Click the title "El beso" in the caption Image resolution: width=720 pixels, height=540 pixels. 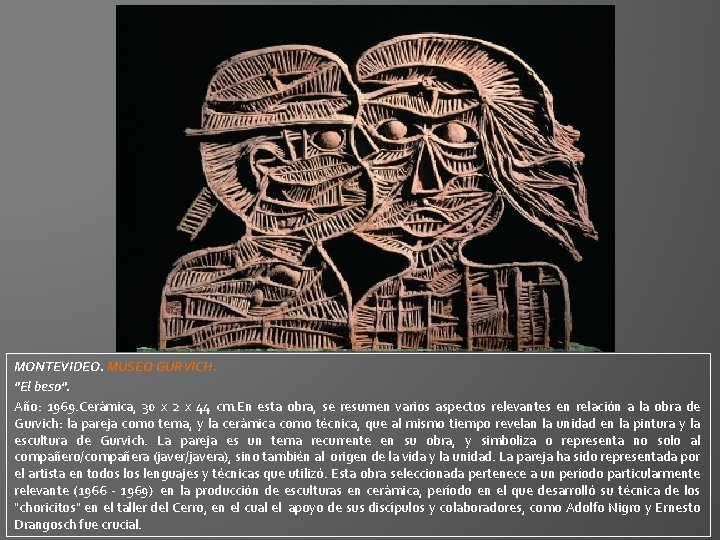tap(42, 387)
